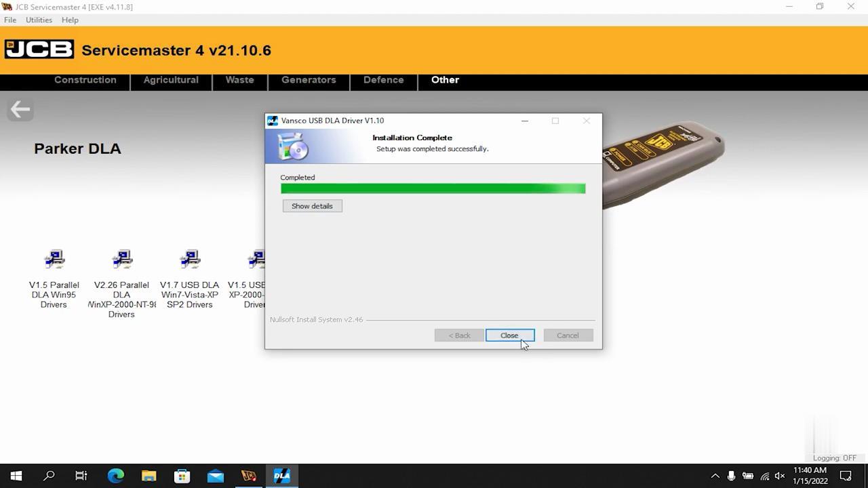The image size is (868, 488).
Task: Open File Explorer from taskbar
Action: click(x=149, y=476)
